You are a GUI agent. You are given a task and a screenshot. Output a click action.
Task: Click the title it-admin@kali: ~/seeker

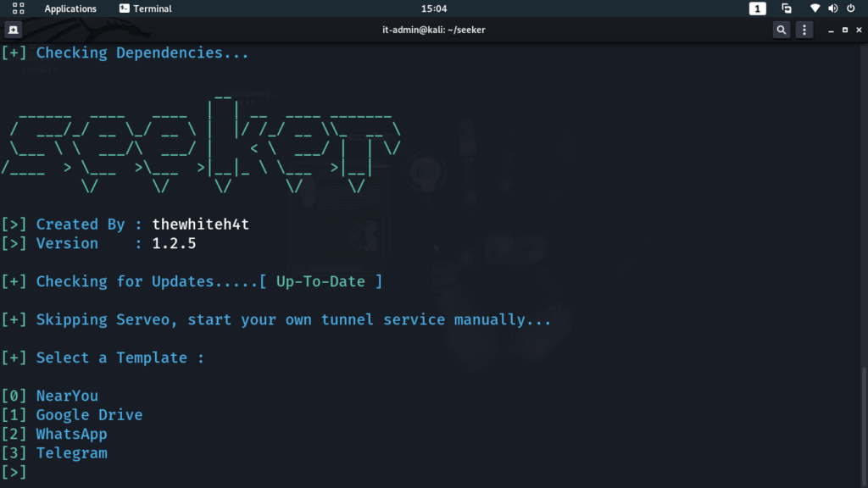434,30
